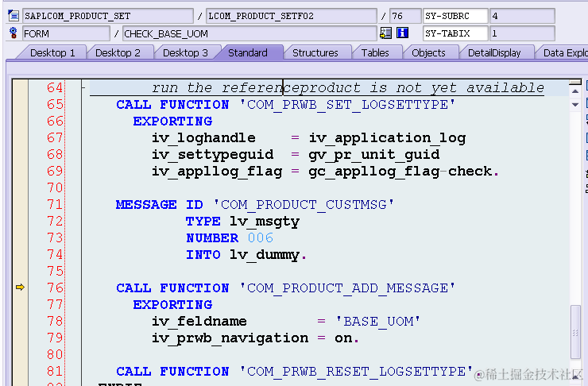Image resolution: width=588 pixels, height=386 pixels.
Task: Click line number 64 in the gutter
Action: [x=55, y=87]
